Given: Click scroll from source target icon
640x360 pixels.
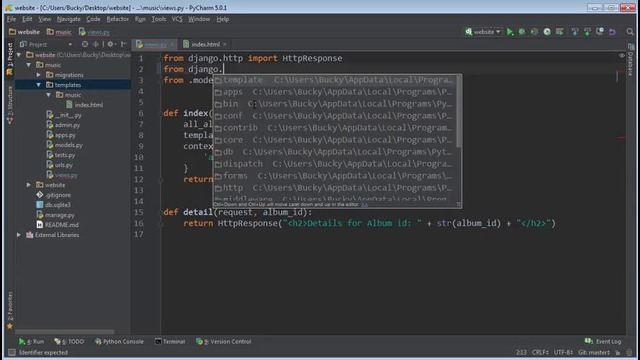Looking at the screenshot, I should point(84,44).
